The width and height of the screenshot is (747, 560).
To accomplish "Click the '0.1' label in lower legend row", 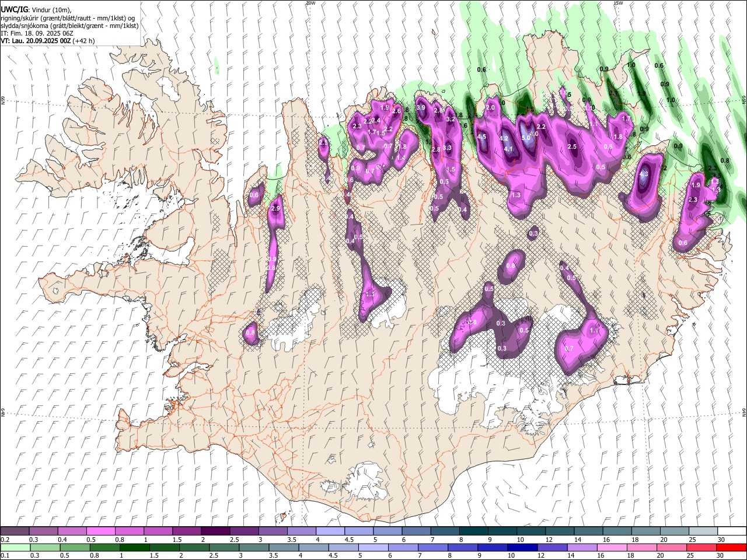I will pyautogui.click(x=5, y=556).
